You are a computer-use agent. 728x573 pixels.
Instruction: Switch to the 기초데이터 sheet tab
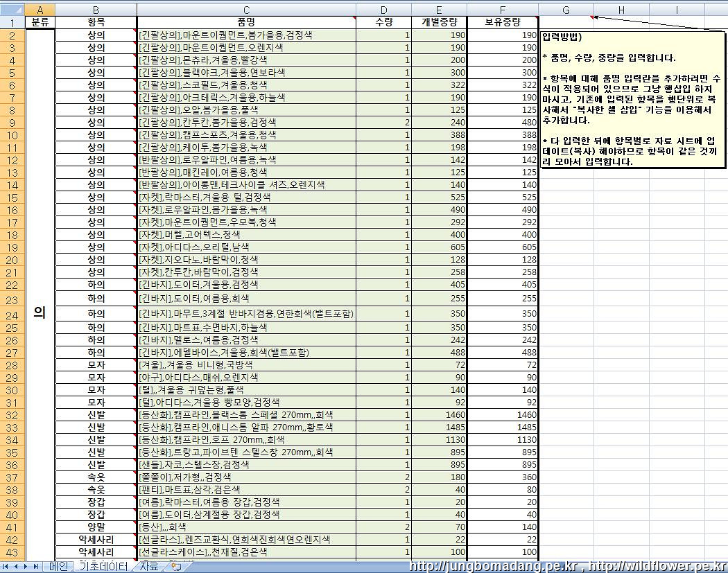click(x=103, y=567)
